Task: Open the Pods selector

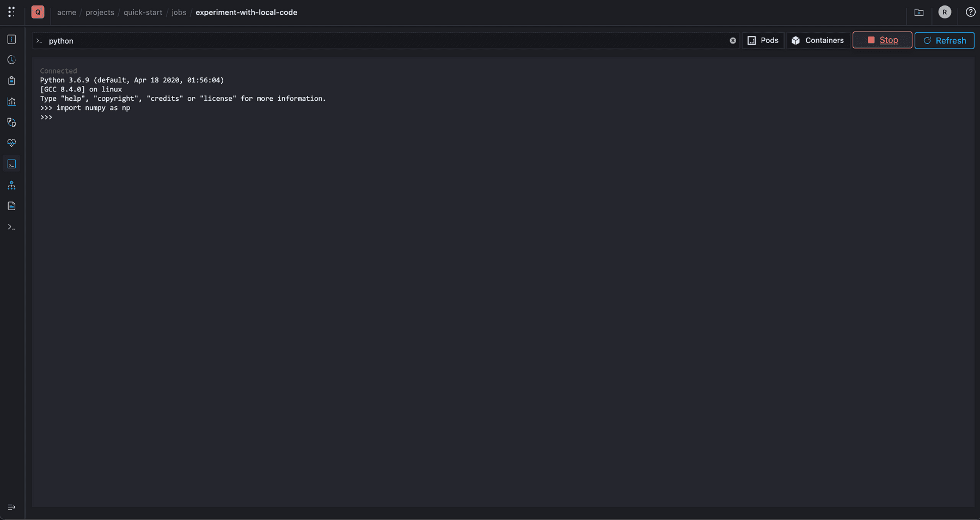Action: coord(763,40)
